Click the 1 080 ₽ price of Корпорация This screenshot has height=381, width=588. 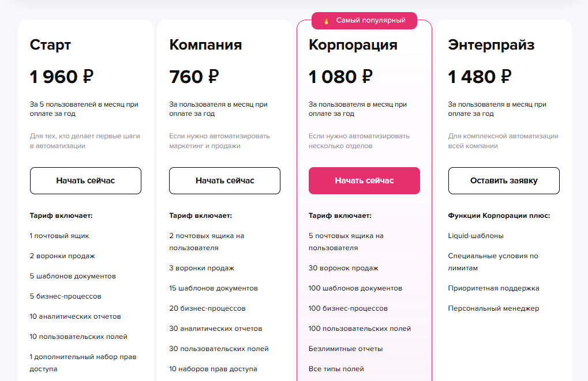(x=340, y=76)
